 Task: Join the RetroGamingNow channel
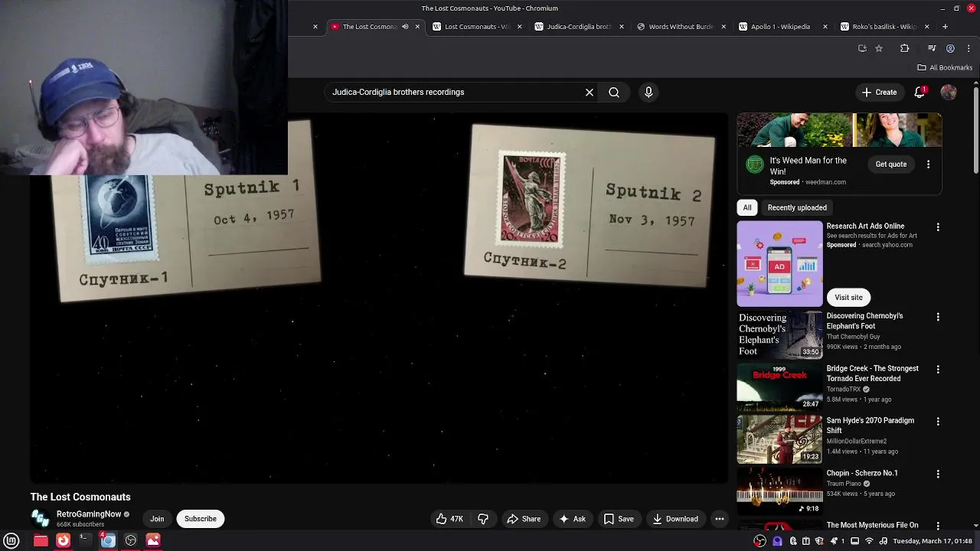[157, 519]
